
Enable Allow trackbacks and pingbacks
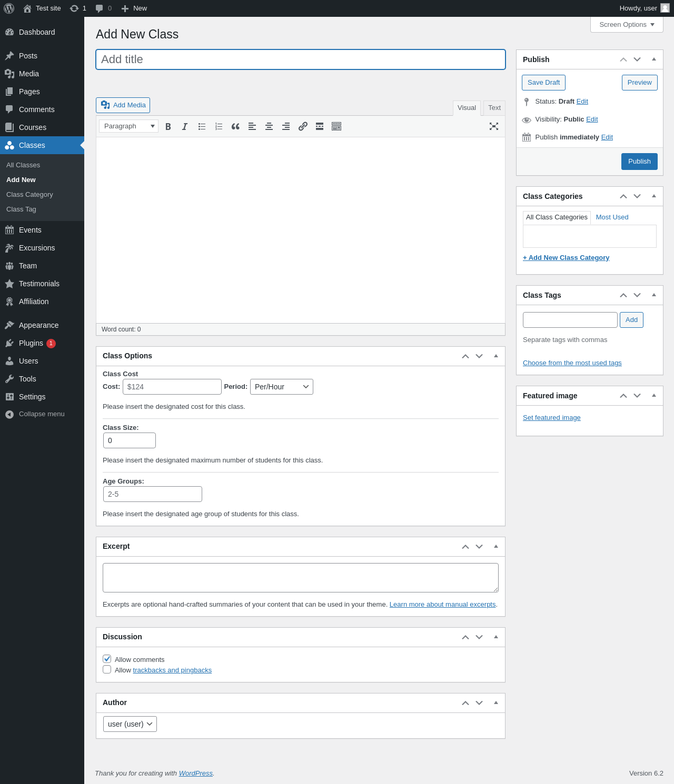107,669
